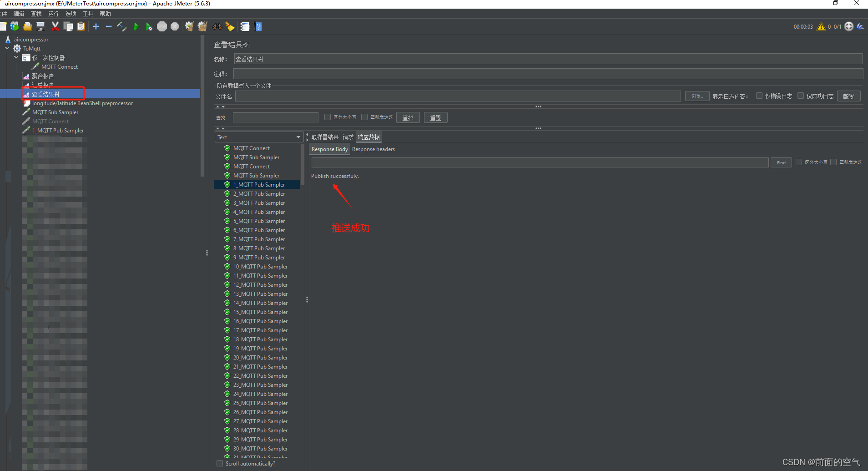Toggle 正则表达式 in tree search row

364,117
